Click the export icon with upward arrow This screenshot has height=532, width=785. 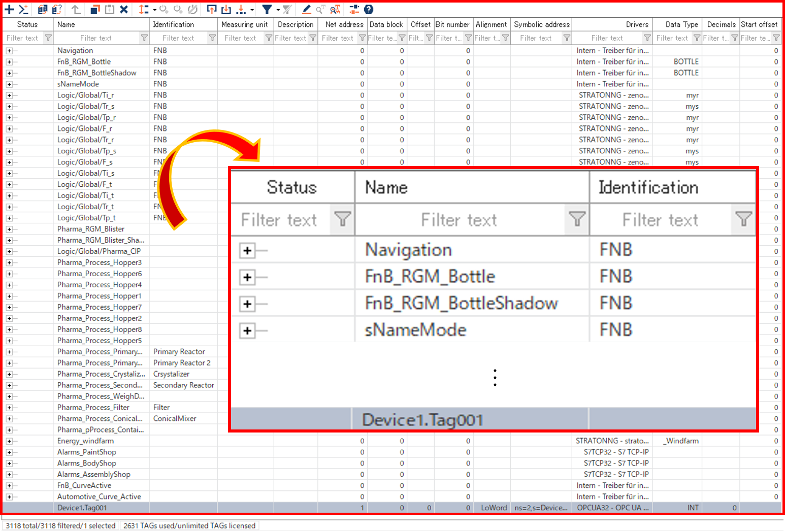tap(212, 9)
